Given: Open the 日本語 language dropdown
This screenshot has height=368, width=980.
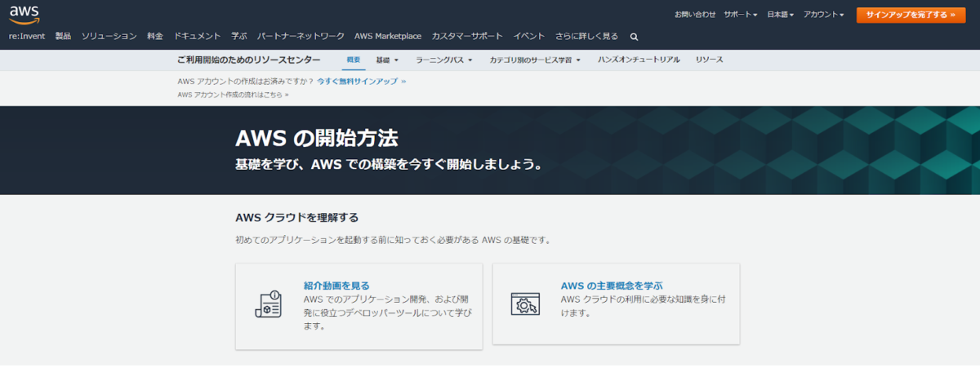Looking at the screenshot, I should 780,15.
